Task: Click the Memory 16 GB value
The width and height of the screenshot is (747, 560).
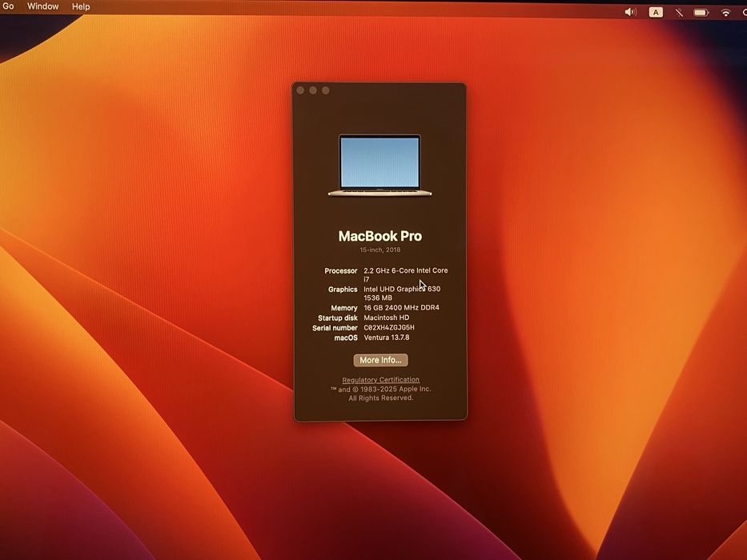Action: tap(401, 308)
